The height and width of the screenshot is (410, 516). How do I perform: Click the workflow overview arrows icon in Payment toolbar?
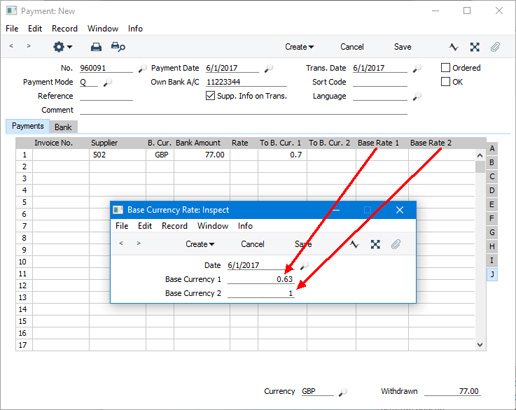click(475, 47)
